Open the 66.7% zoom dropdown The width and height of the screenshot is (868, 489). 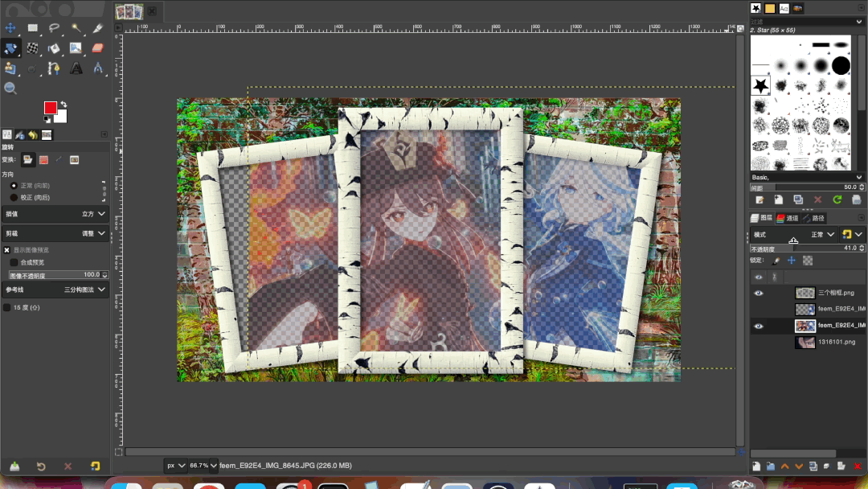pos(203,466)
